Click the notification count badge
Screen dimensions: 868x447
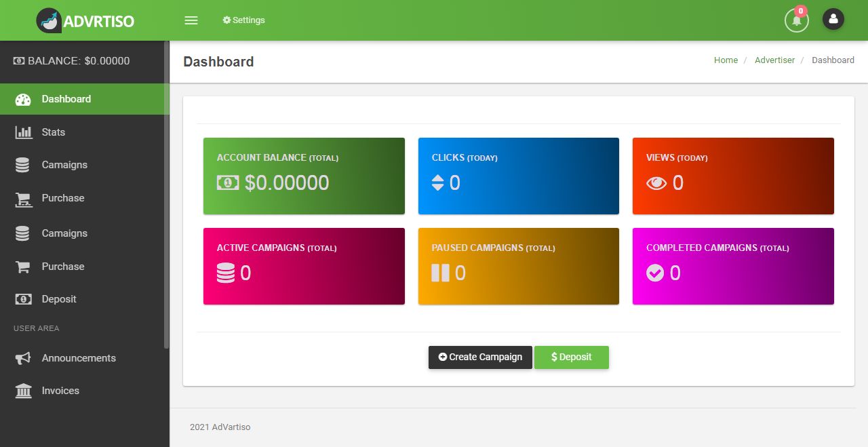(801, 11)
